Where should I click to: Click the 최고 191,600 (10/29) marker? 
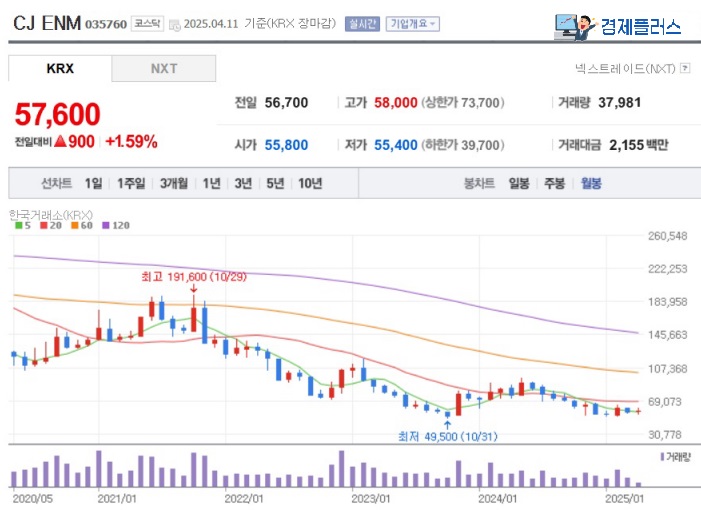pyautogui.click(x=194, y=277)
